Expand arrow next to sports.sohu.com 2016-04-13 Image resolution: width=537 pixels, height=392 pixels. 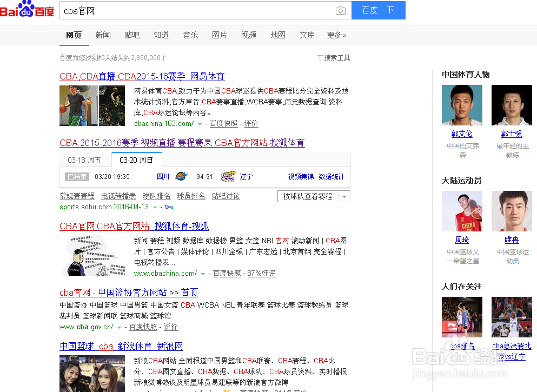click(155, 208)
